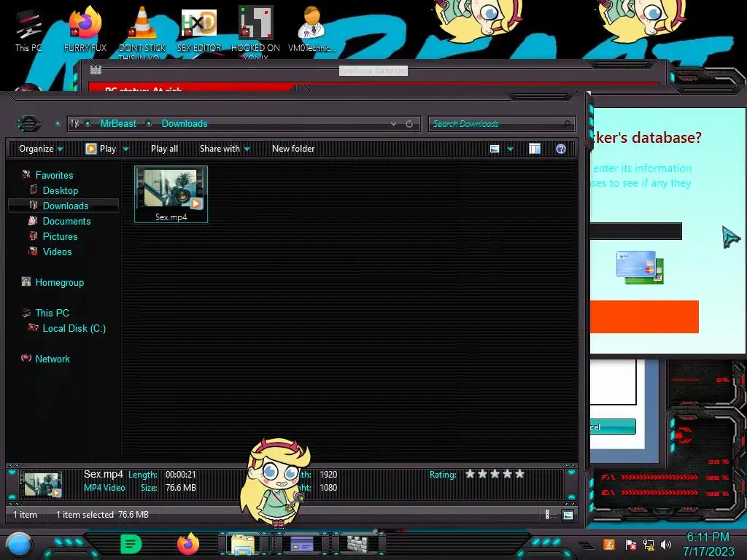Viewport: 747px width, 560px height.
Task: Open Pictures in navigation pane
Action: [x=60, y=236]
